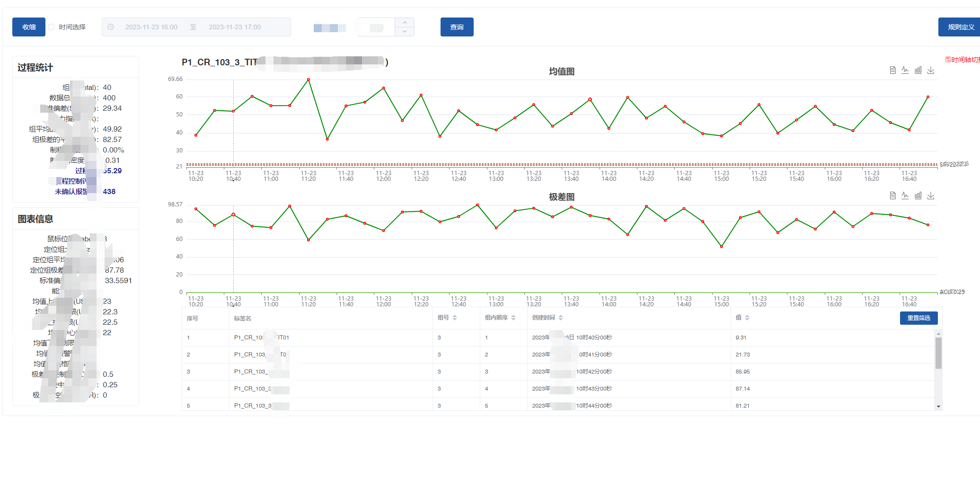This screenshot has height=480, width=980.
Task: Select the 时间选择 radio button
Action: (51, 27)
